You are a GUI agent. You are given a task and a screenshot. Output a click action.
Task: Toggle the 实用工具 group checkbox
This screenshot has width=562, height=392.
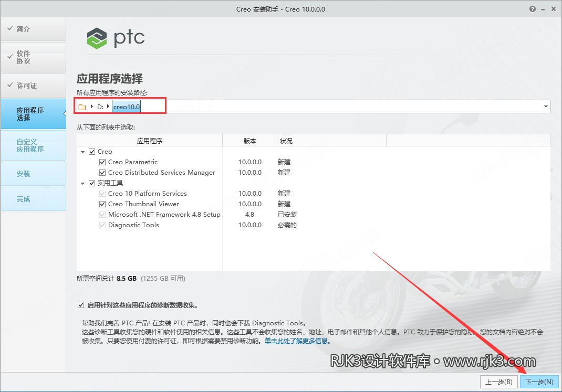(92, 183)
